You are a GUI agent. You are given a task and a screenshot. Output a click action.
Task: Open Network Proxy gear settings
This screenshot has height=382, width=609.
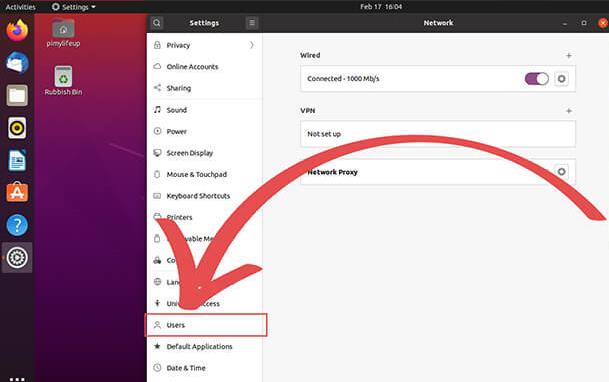coord(561,172)
